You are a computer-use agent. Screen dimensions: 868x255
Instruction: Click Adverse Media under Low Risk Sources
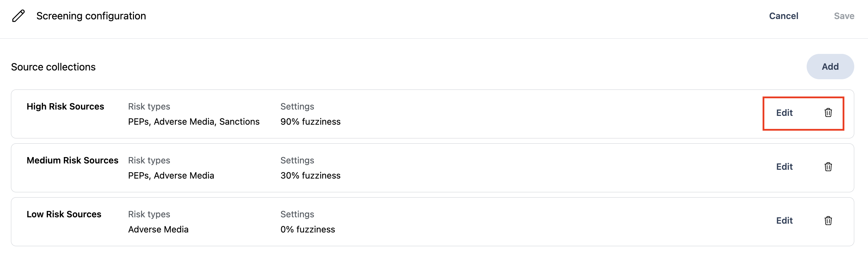pyautogui.click(x=158, y=229)
